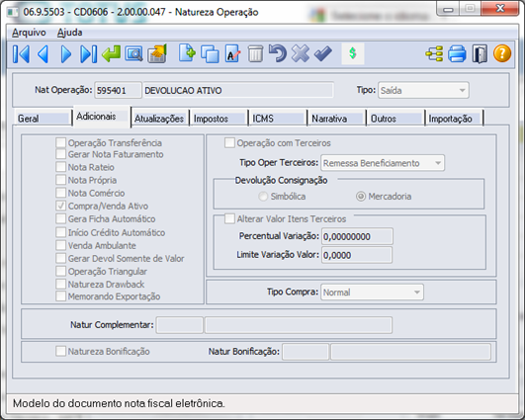Switch to the ICMS tab

point(278,119)
